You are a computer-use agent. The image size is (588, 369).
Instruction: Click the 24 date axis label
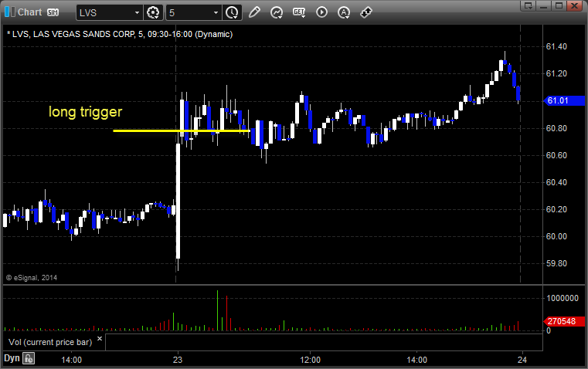(522, 360)
